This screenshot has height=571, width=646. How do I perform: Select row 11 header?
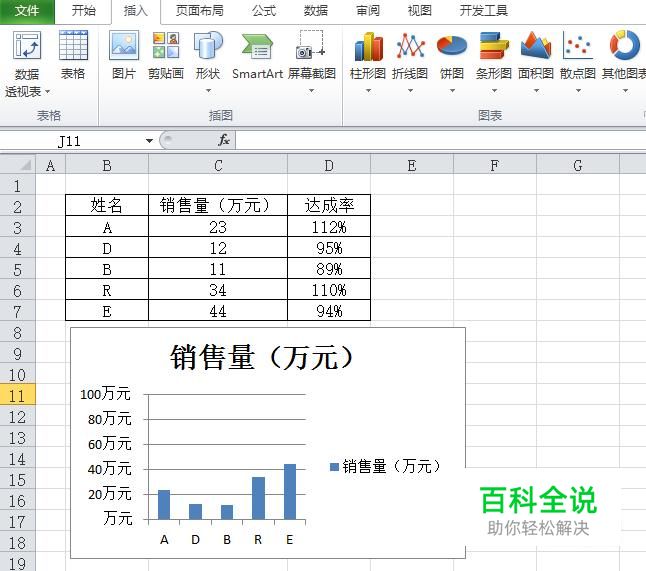(x=18, y=395)
